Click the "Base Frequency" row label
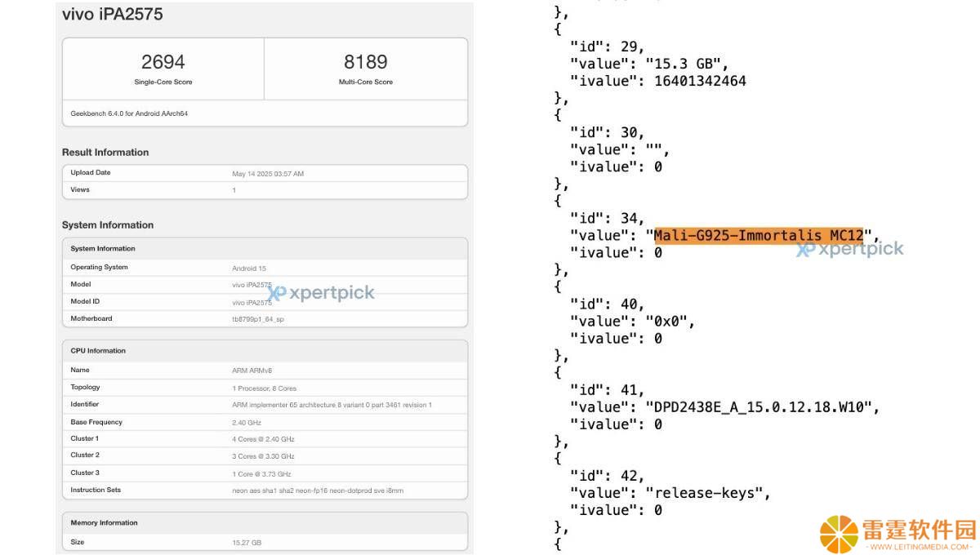This screenshot has width=980, height=555. [x=96, y=422]
